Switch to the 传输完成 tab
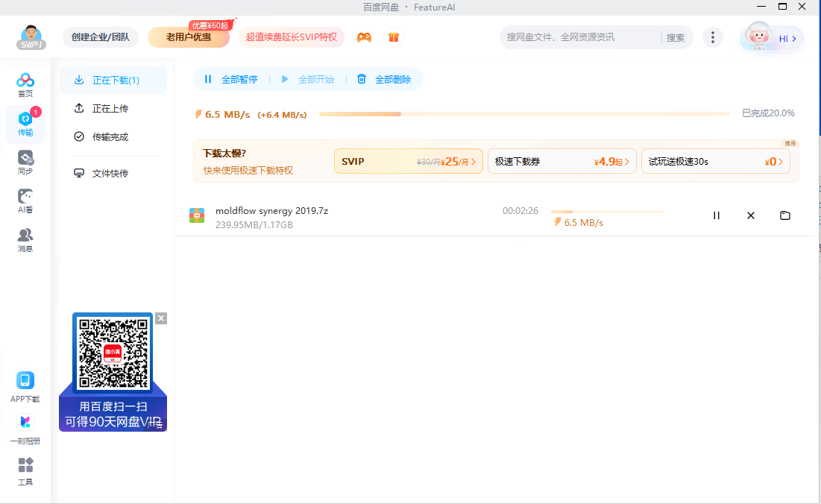 coord(110,137)
